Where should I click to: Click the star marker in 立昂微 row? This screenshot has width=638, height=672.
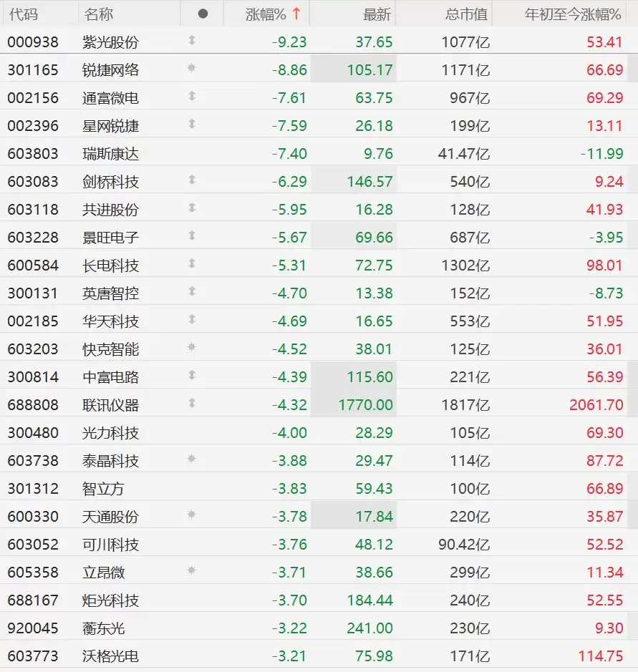tap(192, 570)
